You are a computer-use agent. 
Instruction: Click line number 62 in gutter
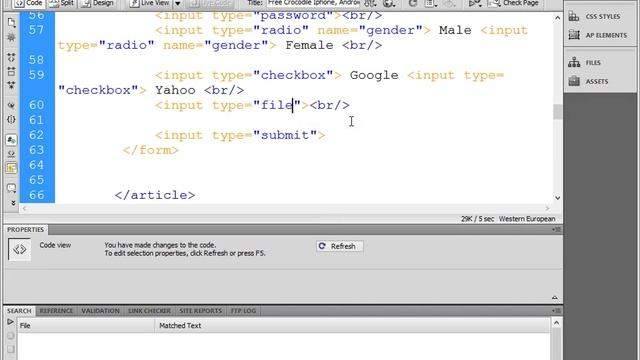[36, 135]
